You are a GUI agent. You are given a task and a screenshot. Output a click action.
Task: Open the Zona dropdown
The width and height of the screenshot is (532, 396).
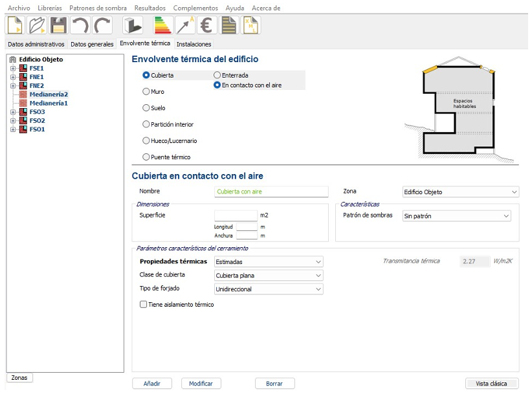click(460, 192)
